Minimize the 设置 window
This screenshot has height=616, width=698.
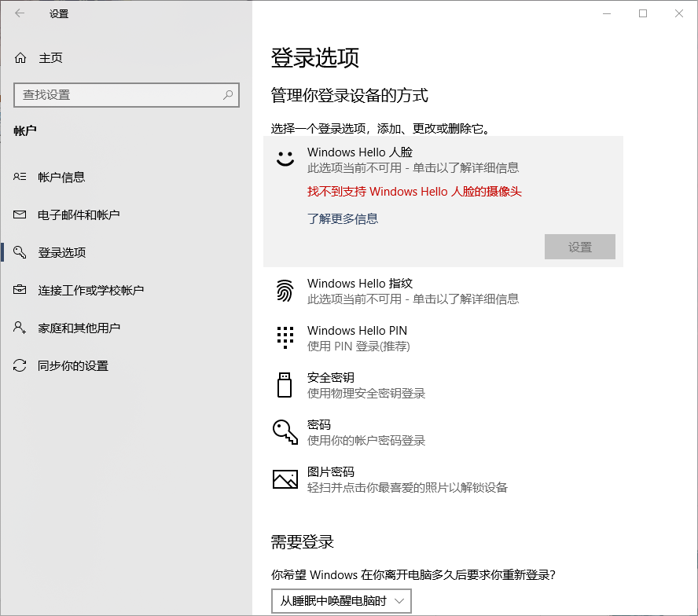(606, 13)
